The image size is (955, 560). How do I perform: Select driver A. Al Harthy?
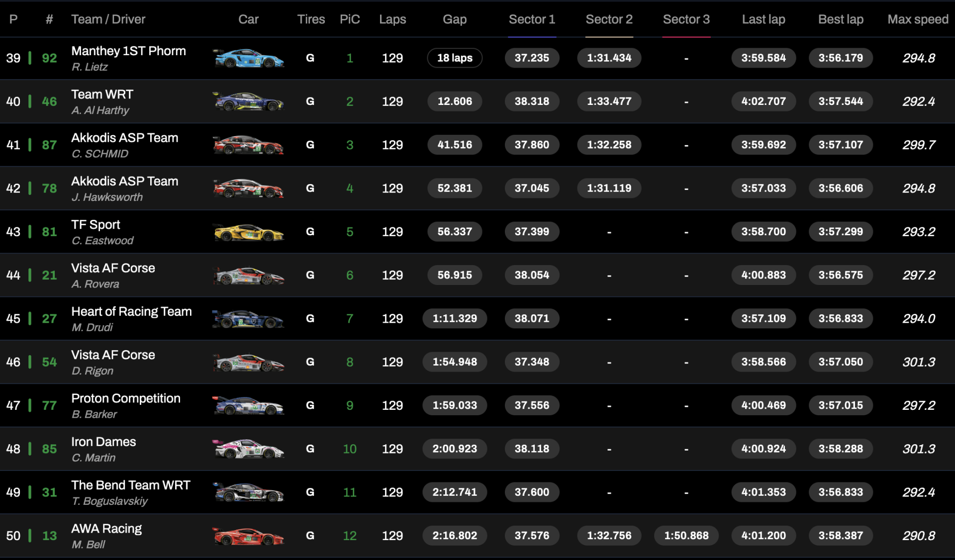click(100, 110)
